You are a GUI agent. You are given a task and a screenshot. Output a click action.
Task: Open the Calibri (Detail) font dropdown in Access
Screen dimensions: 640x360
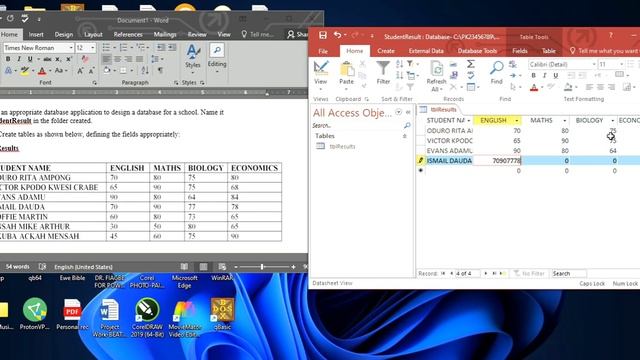coord(594,64)
